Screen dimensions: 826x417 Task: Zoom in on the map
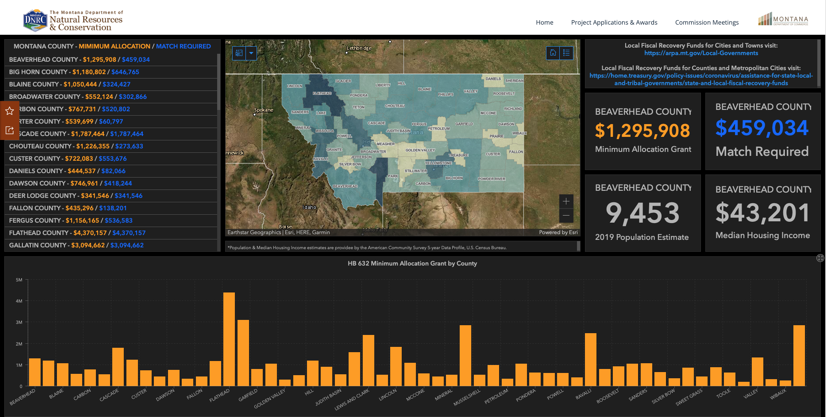click(566, 202)
